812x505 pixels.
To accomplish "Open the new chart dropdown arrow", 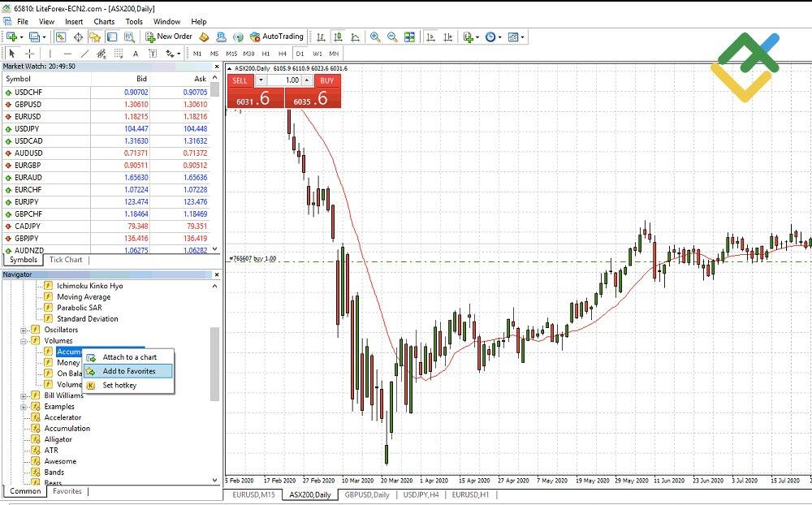I will coord(21,37).
